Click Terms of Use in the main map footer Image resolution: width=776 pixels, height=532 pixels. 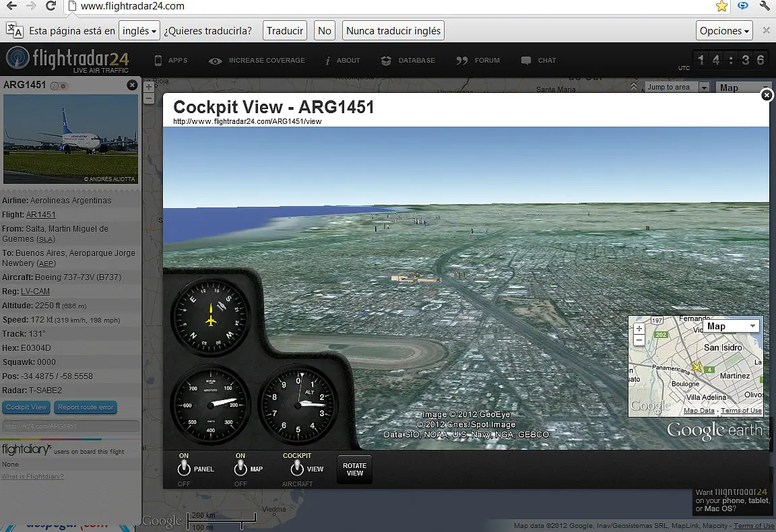754,525
